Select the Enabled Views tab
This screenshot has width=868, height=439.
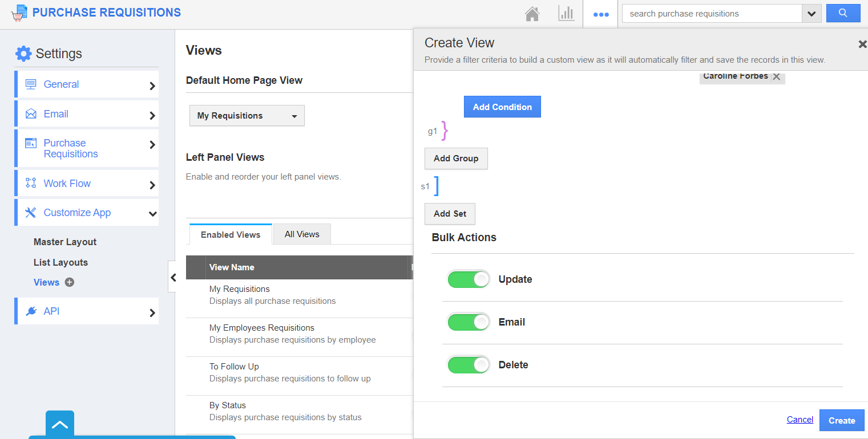coord(229,234)
